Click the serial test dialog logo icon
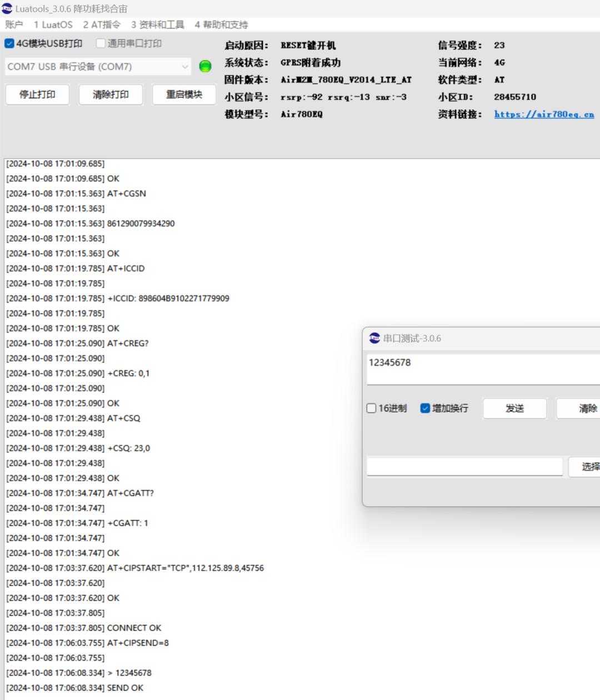600x700 pixels. pyautogui.click(x=374, y=338)
